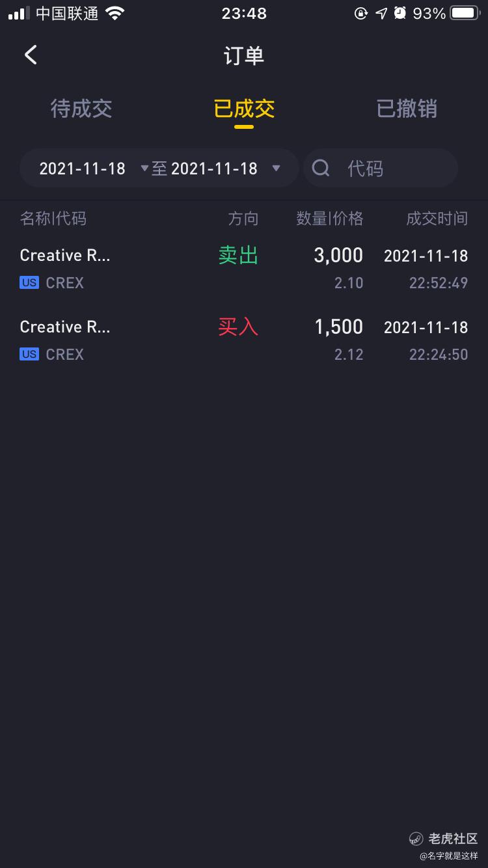
Task: Tap the 方向 direction column header
Action: (243, 219)
